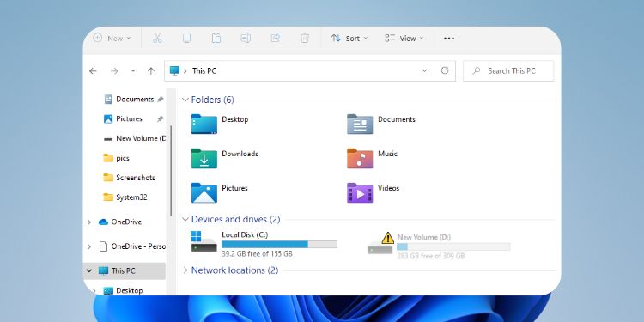This screenshot has height=322, width=644.
Task: Click the 'Videos' folder label
Action: [x=388, y=188]
